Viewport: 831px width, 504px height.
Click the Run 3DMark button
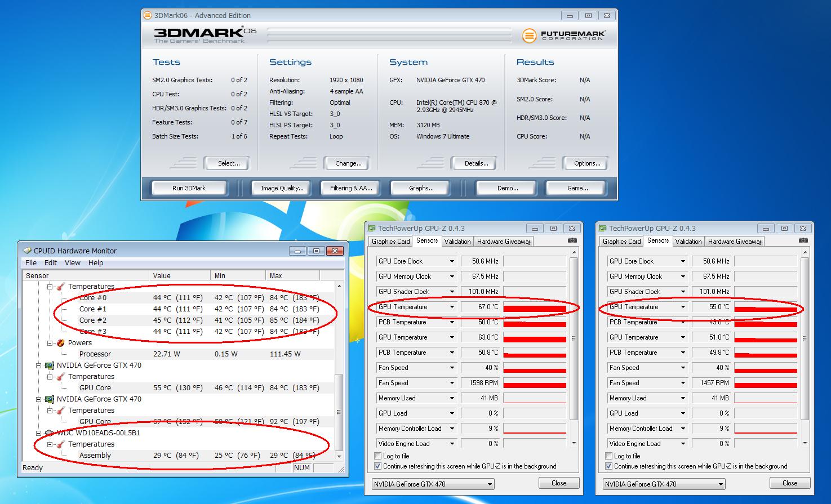click(x=189, y=188)
